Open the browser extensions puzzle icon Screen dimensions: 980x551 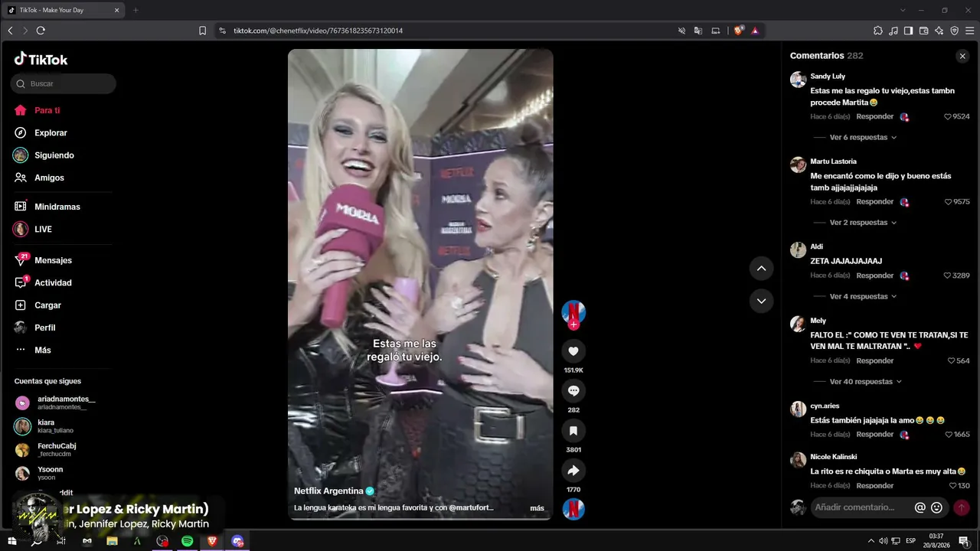(878, 31)
